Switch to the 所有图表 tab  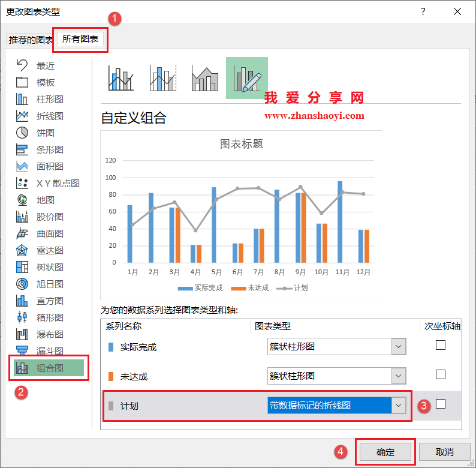coord(80,39)
